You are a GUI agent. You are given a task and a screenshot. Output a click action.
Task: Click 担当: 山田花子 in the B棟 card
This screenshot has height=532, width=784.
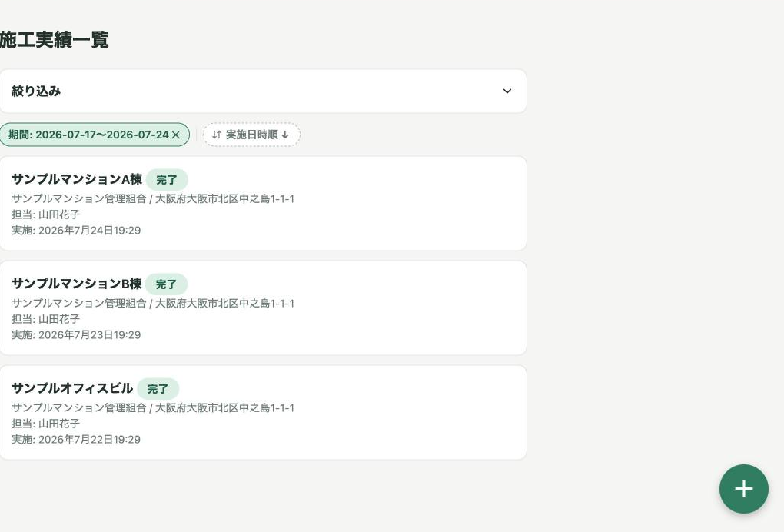tap(45, 319)
